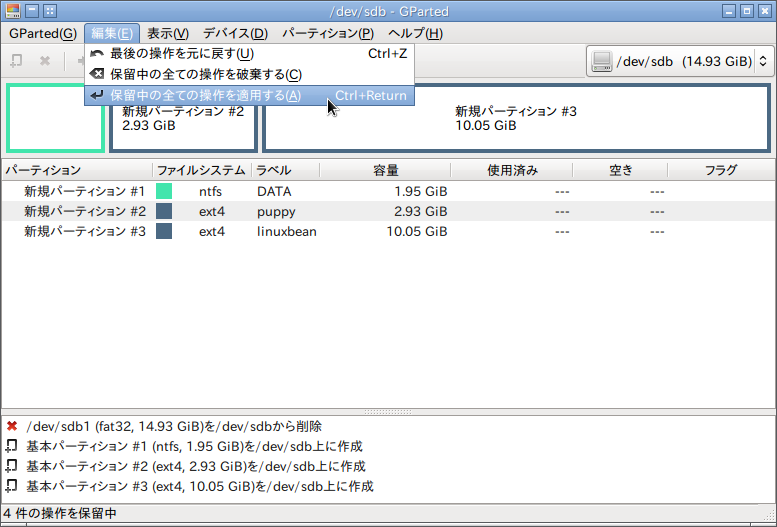777x527 pixels.
Task: Open the パーティション(P) menu
Action: tap(328, 33)
